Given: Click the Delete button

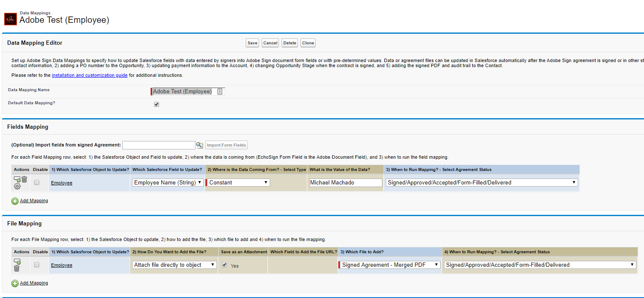Looking at the screenshot, I should coord(290,43).
